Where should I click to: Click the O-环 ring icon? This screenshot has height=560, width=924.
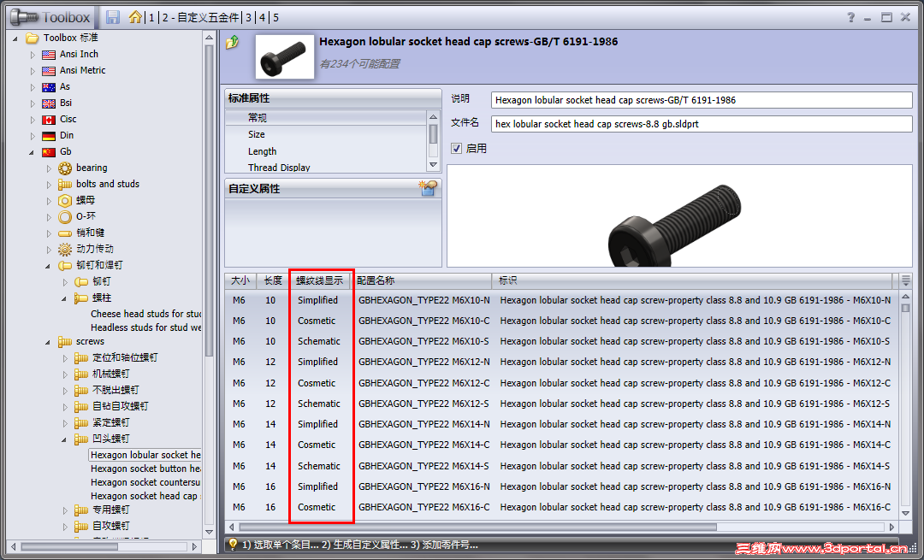pos(65,216)
